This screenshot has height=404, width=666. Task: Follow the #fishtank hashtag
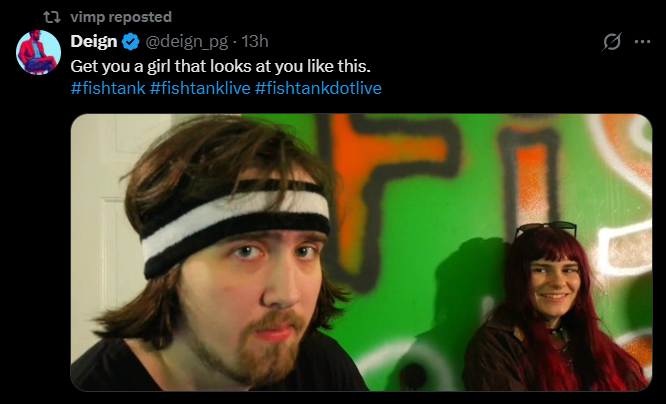pos(108,88)
